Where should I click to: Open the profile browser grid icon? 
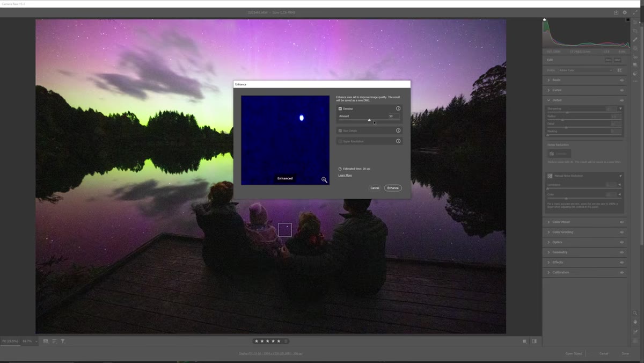[619, 70]
